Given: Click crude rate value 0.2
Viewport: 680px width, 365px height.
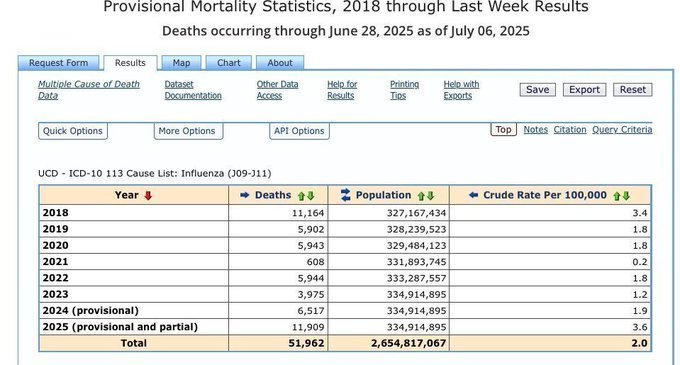Looking at the screenshot, I should [640, 262].
